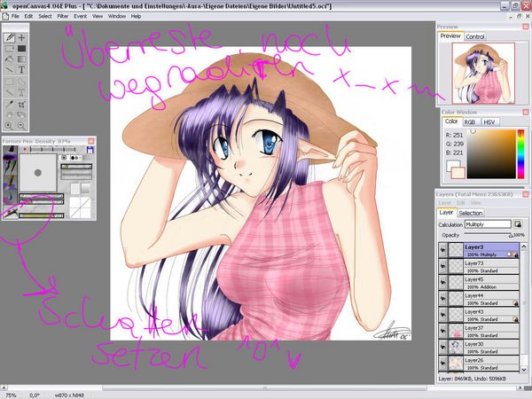Open the Control tab in Preview panel

click(475, 36)
